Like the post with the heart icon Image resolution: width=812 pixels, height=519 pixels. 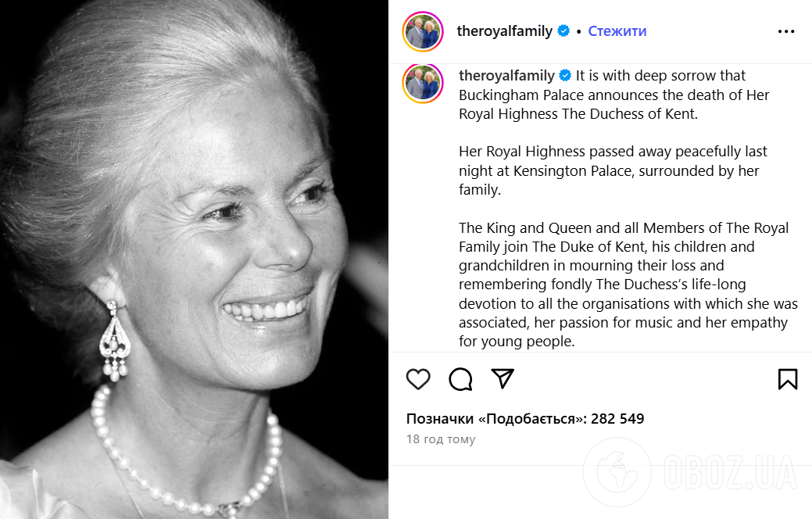click(x=419, y=379)
